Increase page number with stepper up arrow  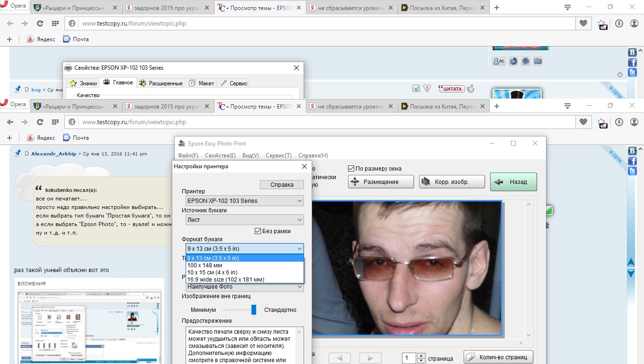tap(421, 355)
